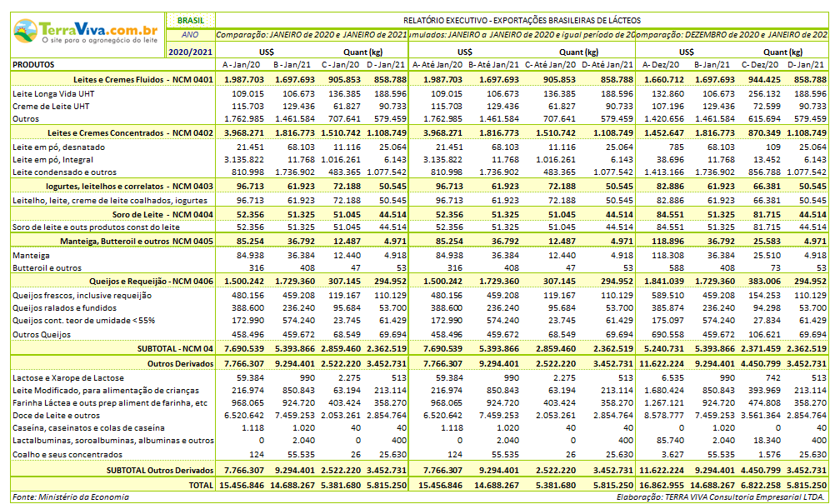Viewport: 830px width, 504px height.
Task: Select the A- Dez/20 column header
Action: coord(661,65)
